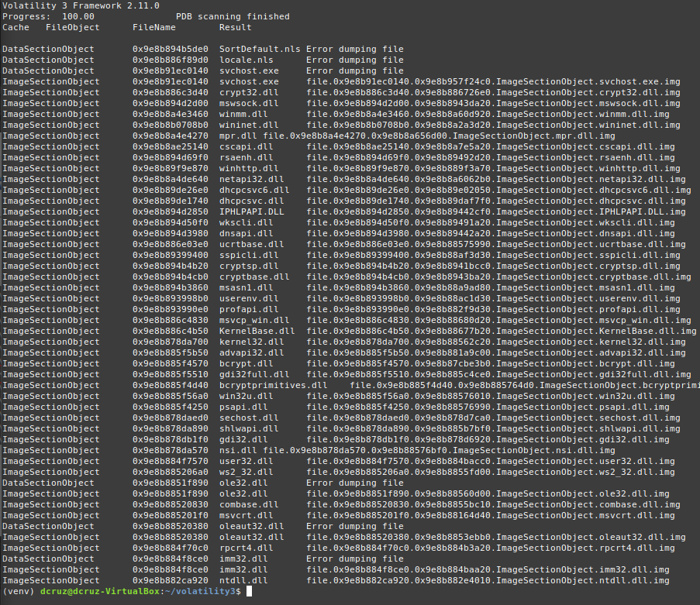Click the terminal cursor block after the prompt

click(x=249, y=592)
